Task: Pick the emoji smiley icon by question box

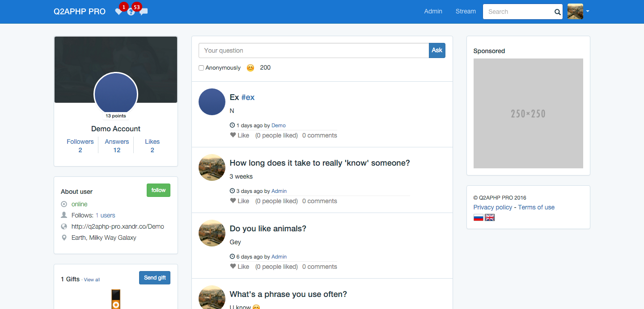Action: (250, 68)
